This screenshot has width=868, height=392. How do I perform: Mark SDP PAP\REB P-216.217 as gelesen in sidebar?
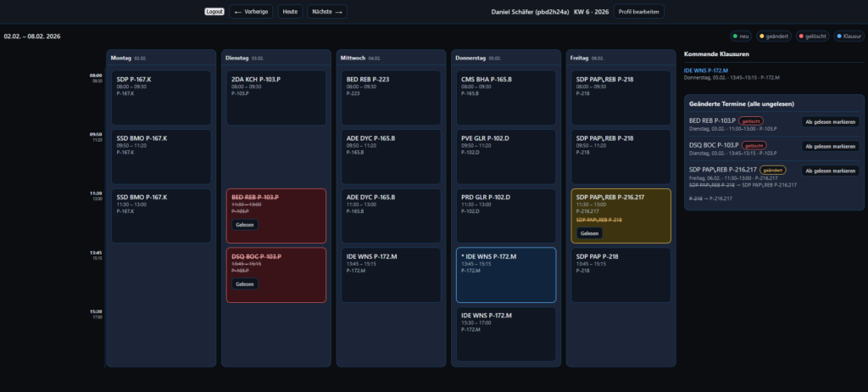830,171
